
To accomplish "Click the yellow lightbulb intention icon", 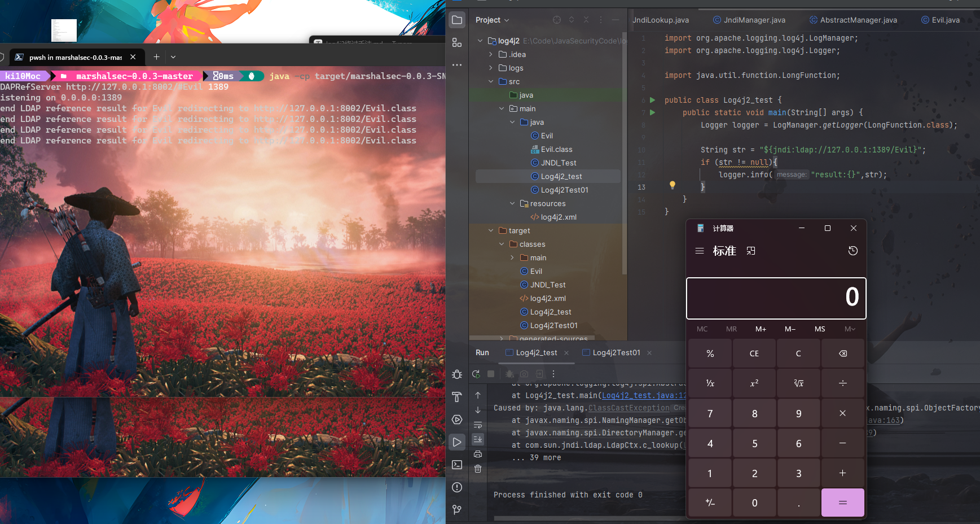I will [x=673, y=185].
